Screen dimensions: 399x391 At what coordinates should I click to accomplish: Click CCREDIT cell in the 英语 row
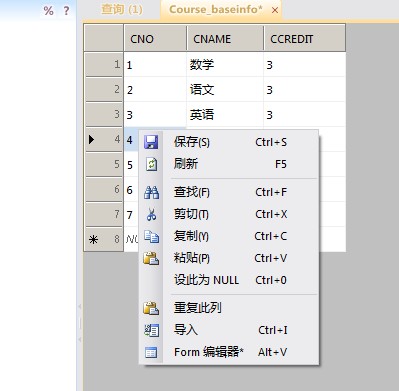click(x=305, y=114)
